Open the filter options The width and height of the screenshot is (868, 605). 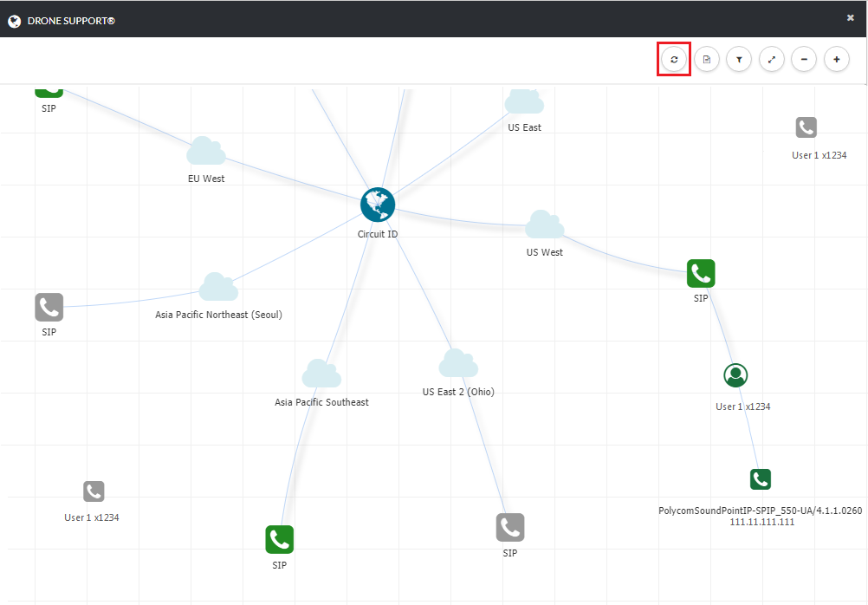click(x=739, y=60)
